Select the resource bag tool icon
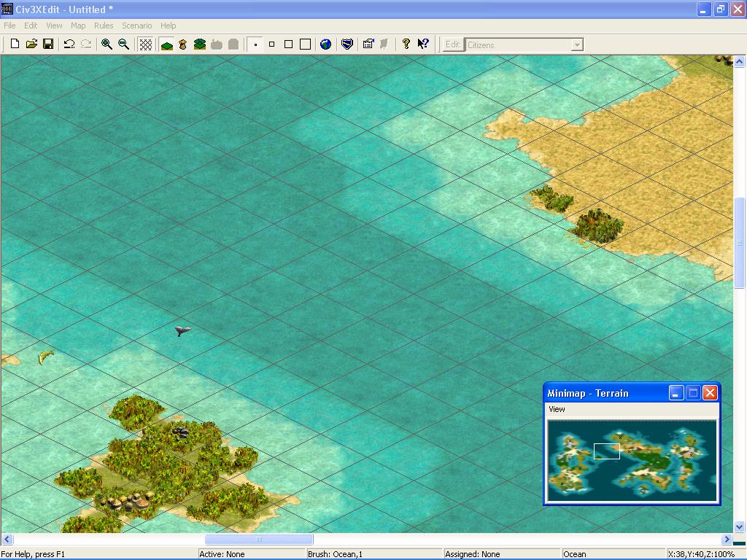Viewport: 747px width, 560px height. click(183, 44)
